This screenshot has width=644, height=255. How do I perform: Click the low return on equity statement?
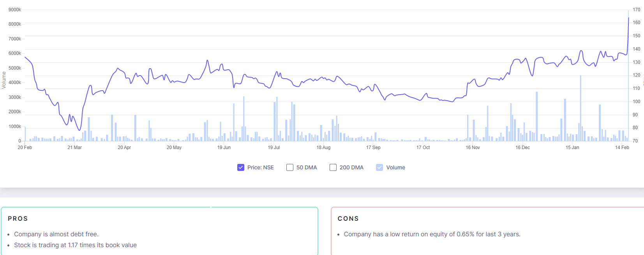tap(432, 234)
